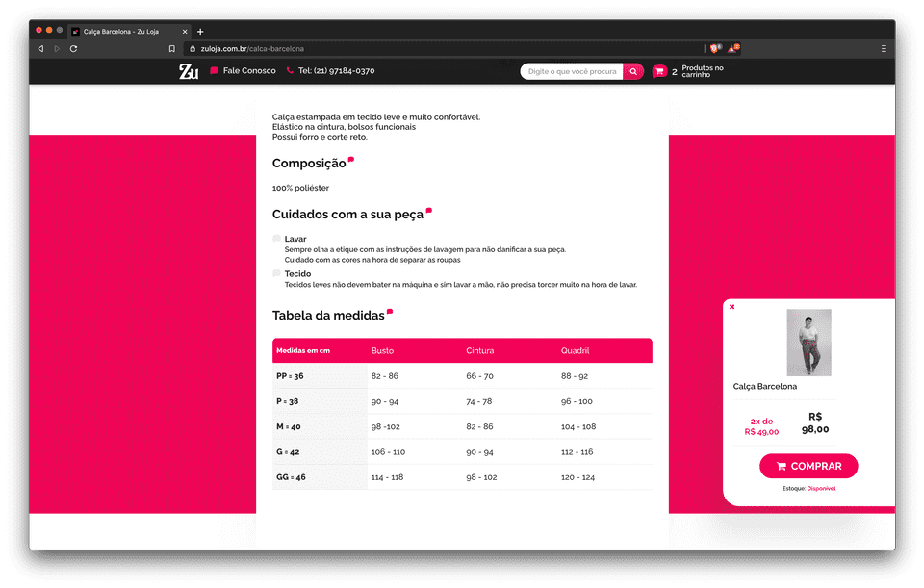Click the telephone number link
Screen dimensions: 924x588
(336, 71)
